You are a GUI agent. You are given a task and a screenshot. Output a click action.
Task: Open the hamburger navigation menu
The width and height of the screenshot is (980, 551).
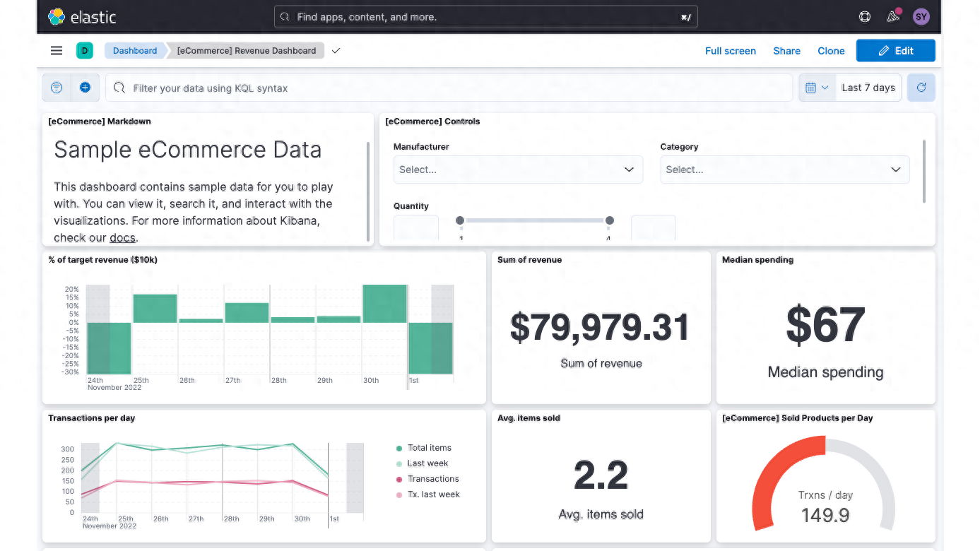click(57, 51)
